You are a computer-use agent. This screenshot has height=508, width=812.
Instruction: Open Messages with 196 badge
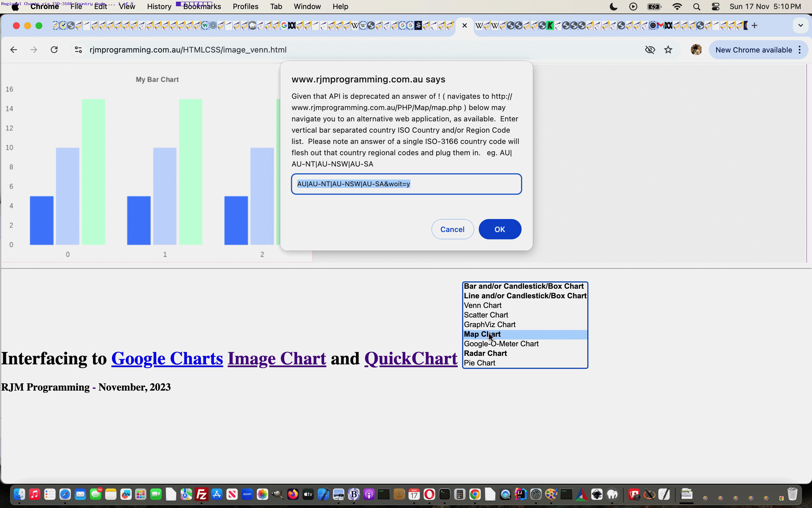pos(96,494)
